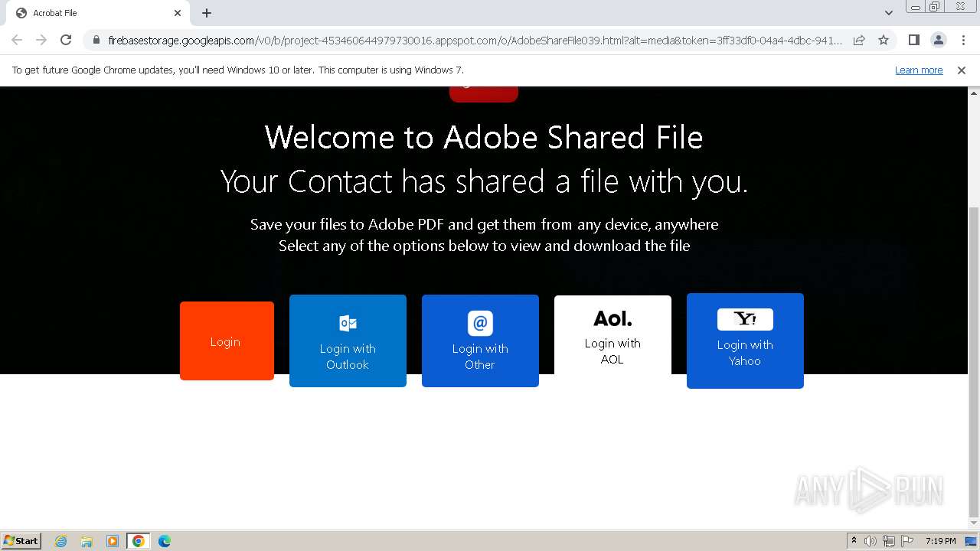Open the volume control tray icon
Screen dimensions: 980x551
point(871,541)
